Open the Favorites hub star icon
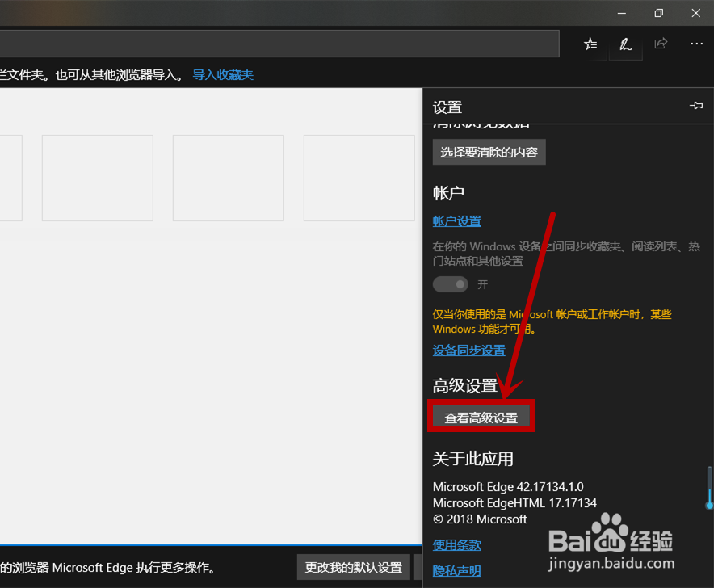This screenshot has height=588, width=714. [x=590, y=44]
